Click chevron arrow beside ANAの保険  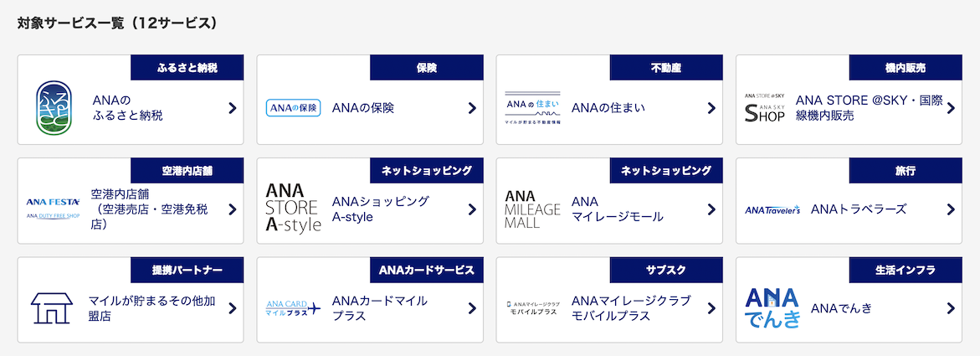pyautogui.click(x=472, y=107)
